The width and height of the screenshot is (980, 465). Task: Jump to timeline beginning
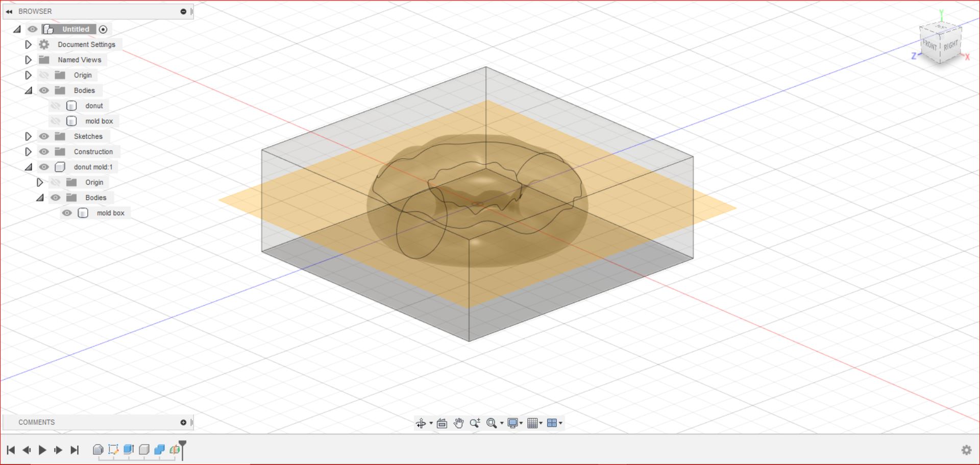pos(11,450)
